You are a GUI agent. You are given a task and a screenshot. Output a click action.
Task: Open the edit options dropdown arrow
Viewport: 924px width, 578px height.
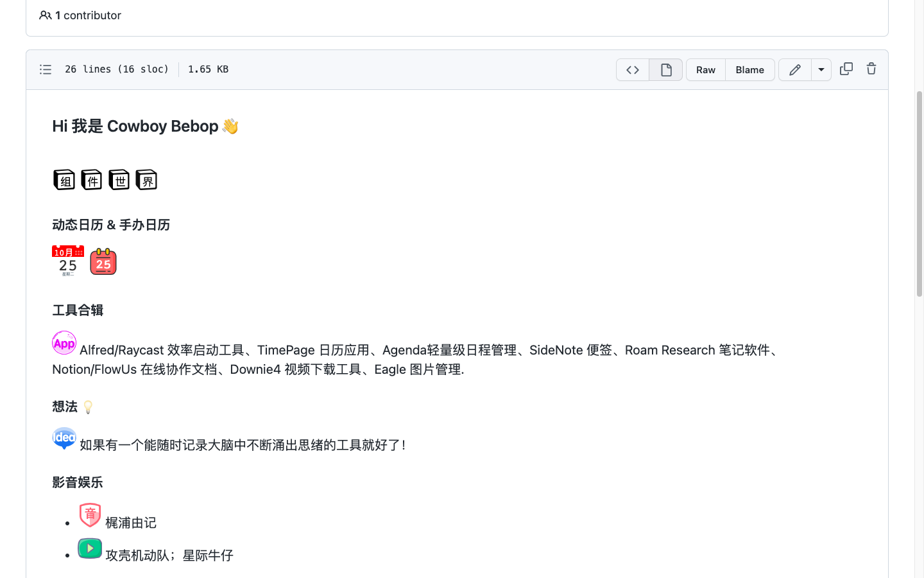821,69
